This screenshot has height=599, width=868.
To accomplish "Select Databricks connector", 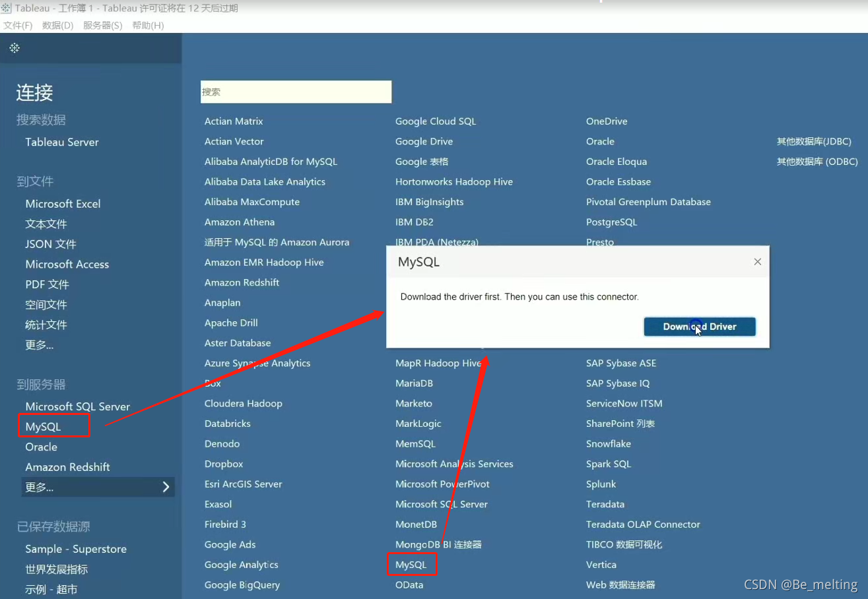I will tap(228, 424).
